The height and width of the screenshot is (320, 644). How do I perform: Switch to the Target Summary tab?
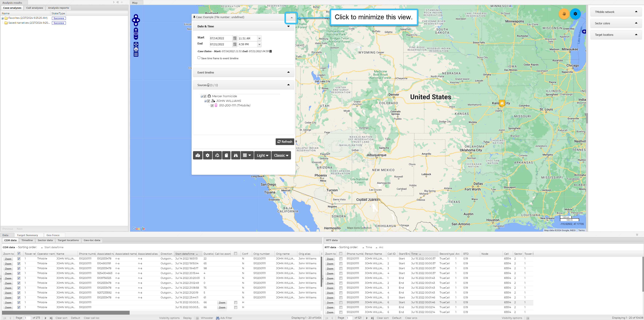tap(27, 235)
